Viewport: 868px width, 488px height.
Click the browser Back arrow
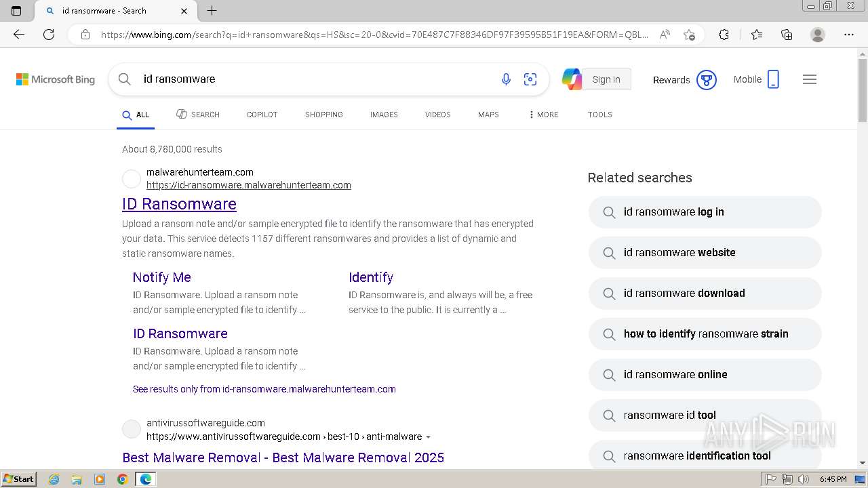[19, 35]
